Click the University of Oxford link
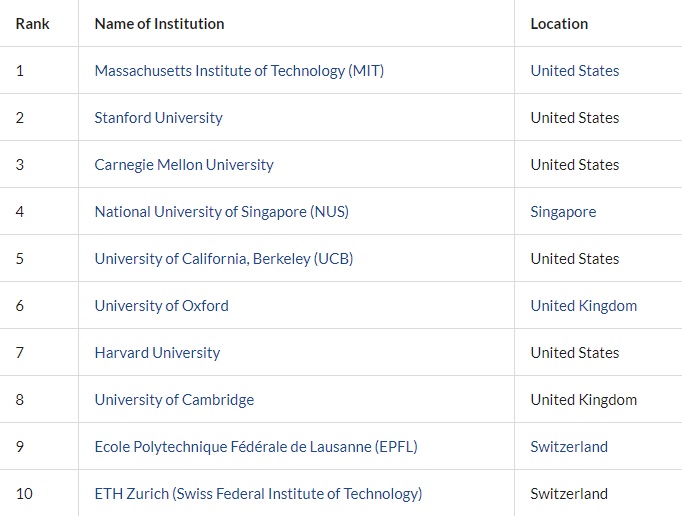The width and height of the screenshot is (682, 516). 161,306
